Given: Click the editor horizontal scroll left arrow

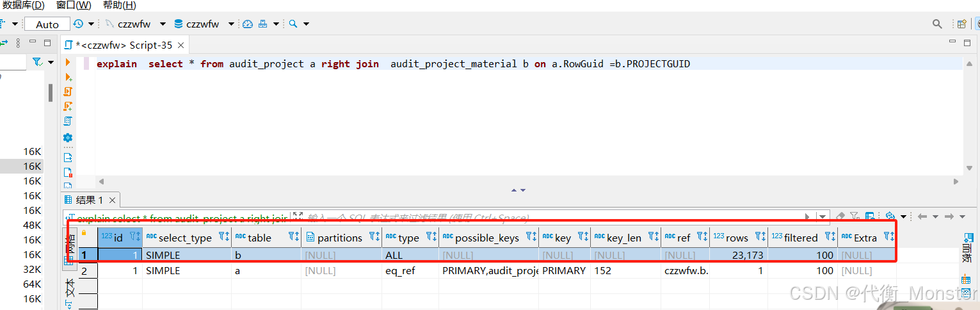Looking at the screenshot, I should tap(100, 182).
